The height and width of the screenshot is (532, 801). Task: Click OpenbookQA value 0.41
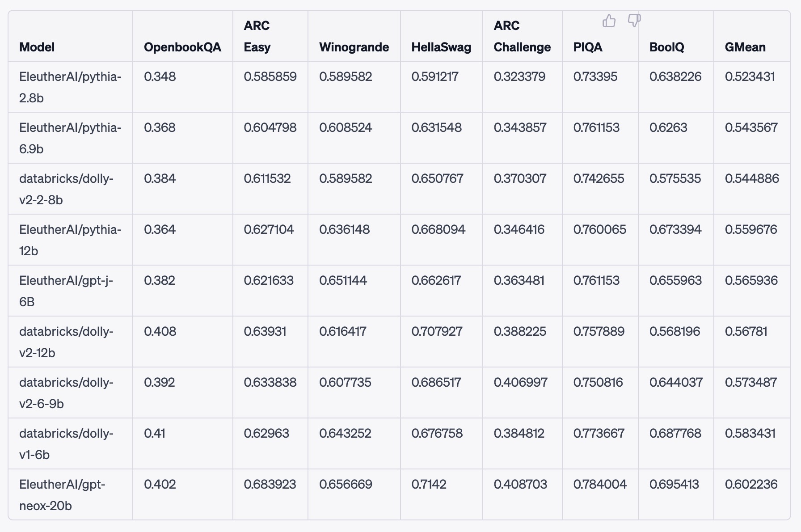point(155,433)
